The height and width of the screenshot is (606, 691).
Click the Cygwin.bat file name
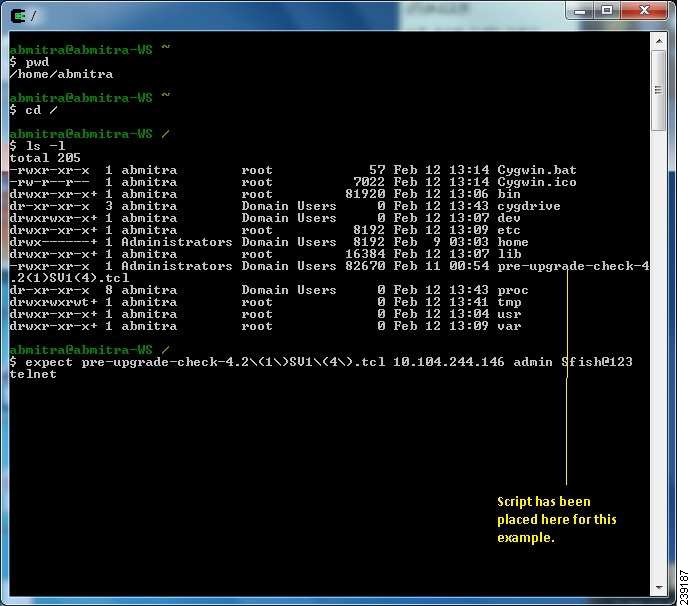click(x=537, y=170)
